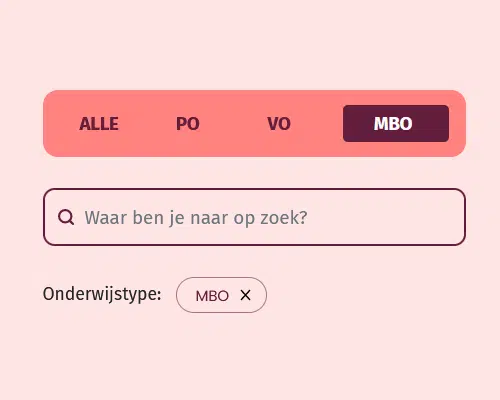Image resolution: width=500 pixels, height=400 pixels.
Task: Remove MBO filter with the X icon
Action: click(245, 295)
